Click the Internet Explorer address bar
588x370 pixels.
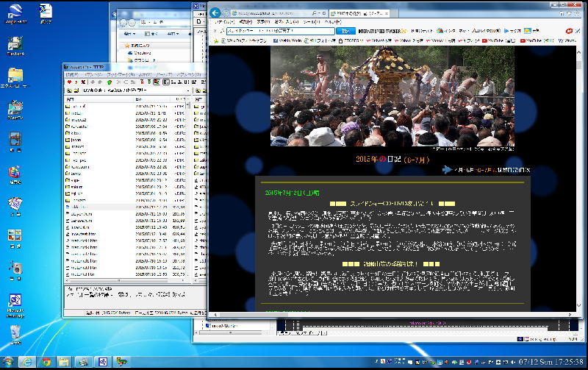click(x=272, y=13)
